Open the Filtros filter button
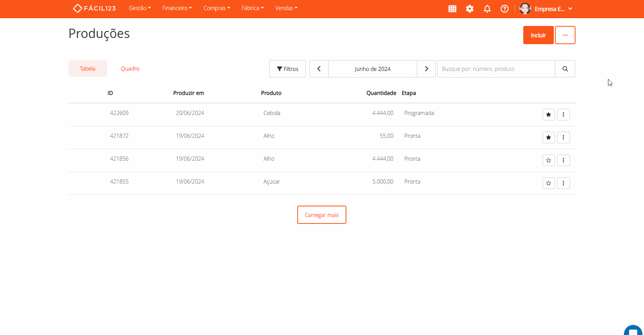Viewport: 644px width, 335px height. click(x=288, y=69)
